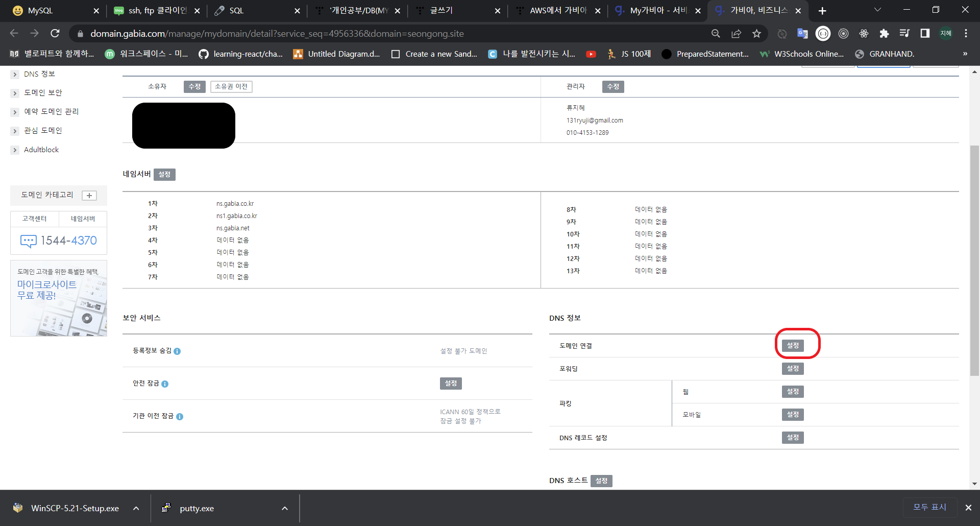Click 모두 표시 in the downloads bar
The width and height of the screenshot is (980, 526).
pyautogui.click(x=929, y=507)
